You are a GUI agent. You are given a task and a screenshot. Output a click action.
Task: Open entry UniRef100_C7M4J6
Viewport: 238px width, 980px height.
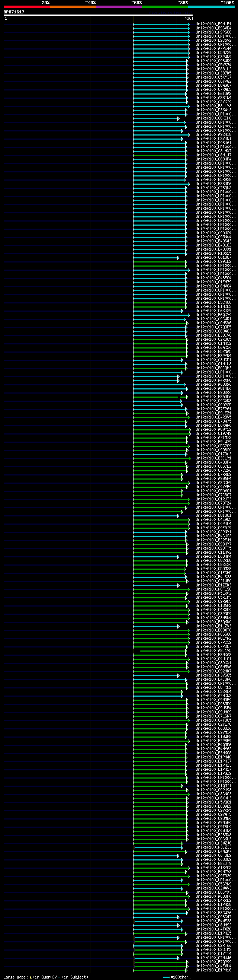[x=213, y=958]
